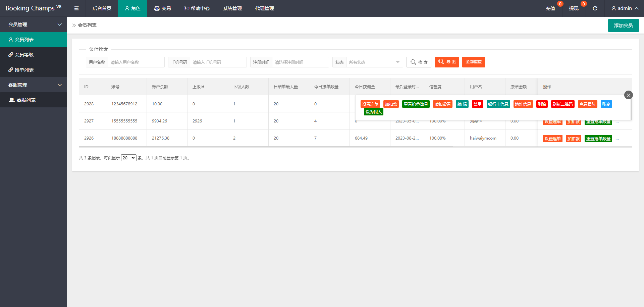Open the 系统管理 top menu
The image size is (644, 307).
tap(232, 8)
